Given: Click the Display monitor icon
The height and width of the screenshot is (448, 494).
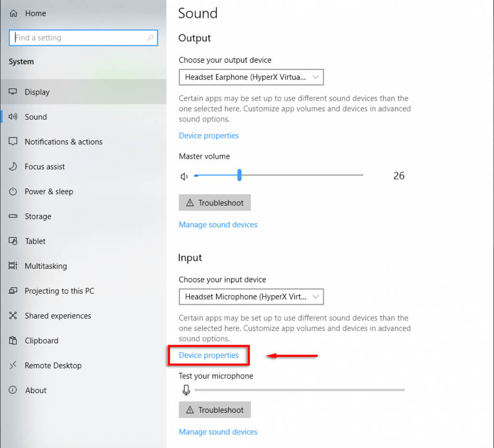Looking at the screenshot, I should pos(13,92).
